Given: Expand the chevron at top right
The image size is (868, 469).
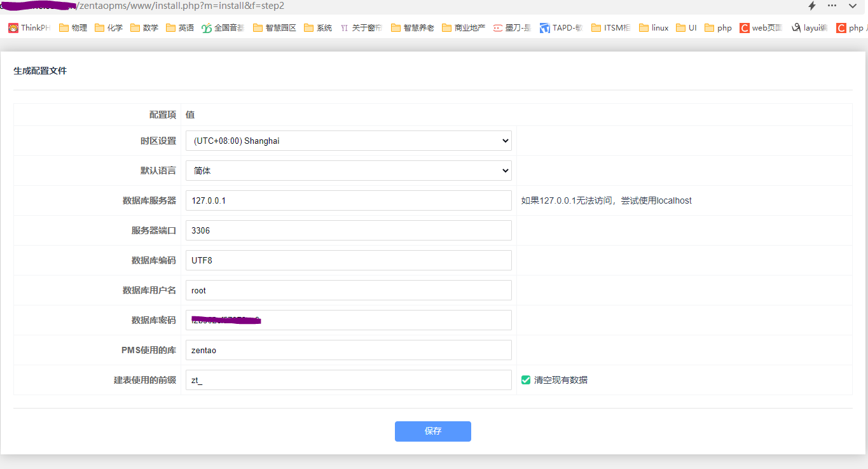Looking at the screenshot, I should click(x=853, y=6).
